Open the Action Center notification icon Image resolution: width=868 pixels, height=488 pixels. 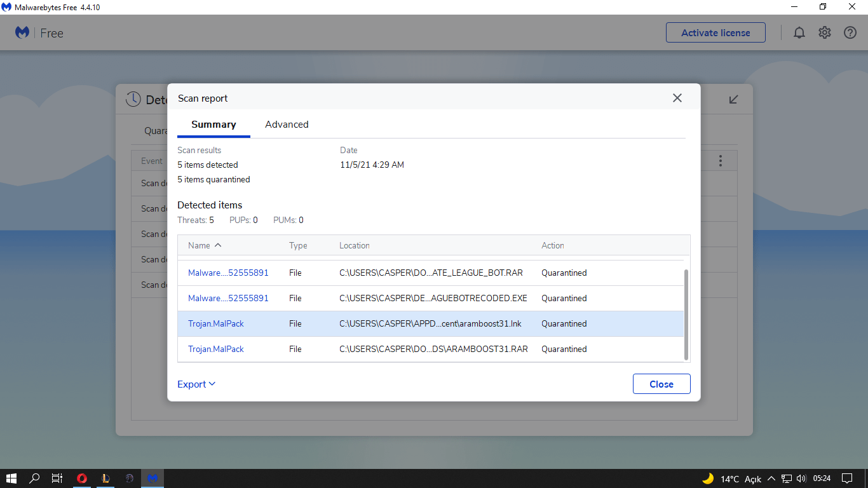[x=847, y=478]
